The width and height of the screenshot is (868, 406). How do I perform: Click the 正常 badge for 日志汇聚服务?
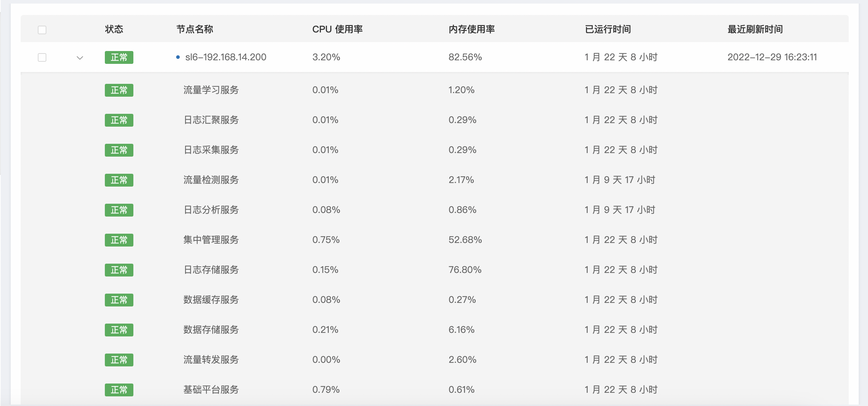pyautogui.click(x=119, y=120)
